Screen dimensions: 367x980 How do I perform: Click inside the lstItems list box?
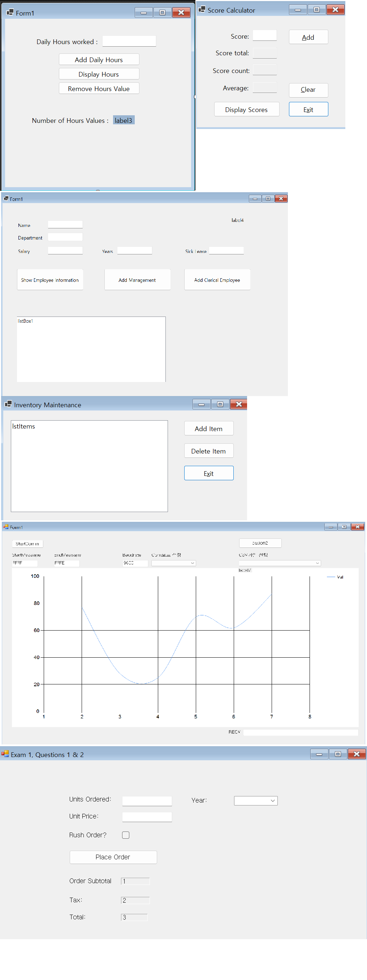click(x=89, y=466)
